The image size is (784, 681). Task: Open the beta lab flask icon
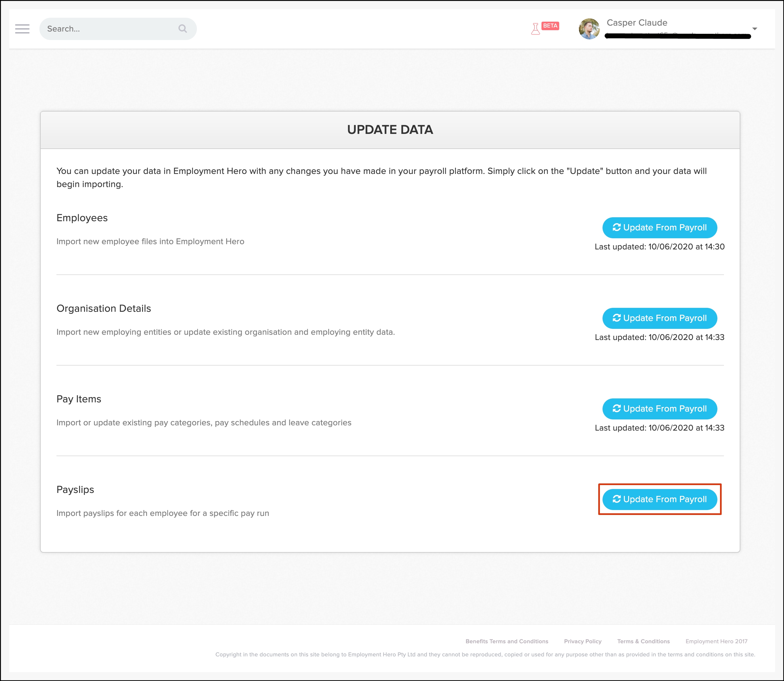[535, 29]
